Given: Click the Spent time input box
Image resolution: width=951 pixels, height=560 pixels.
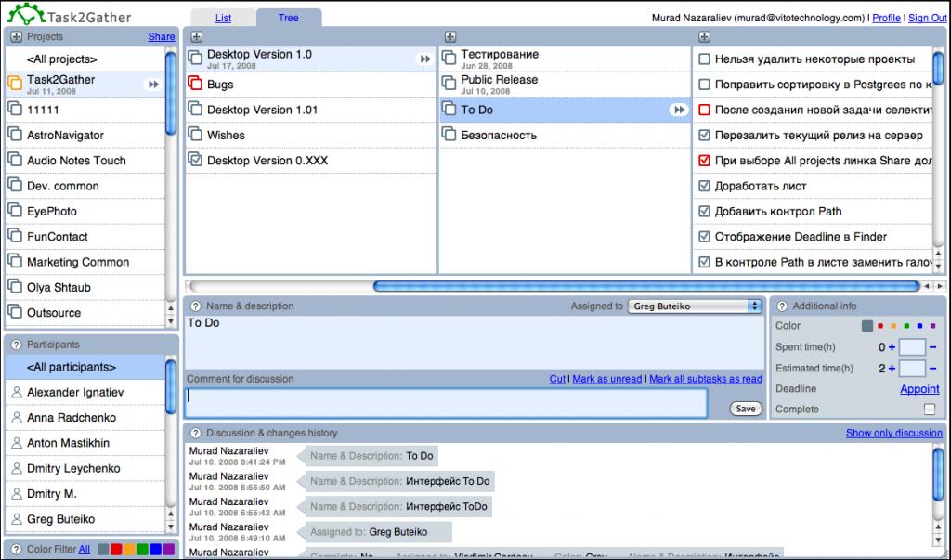Looking at the screenshot, I should [912, 347].
